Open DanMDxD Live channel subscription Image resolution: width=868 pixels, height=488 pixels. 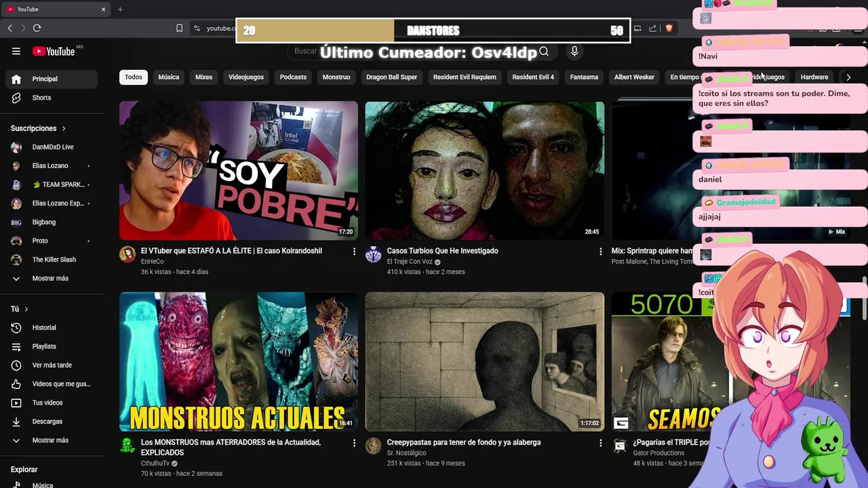click(x=52, y=147)
